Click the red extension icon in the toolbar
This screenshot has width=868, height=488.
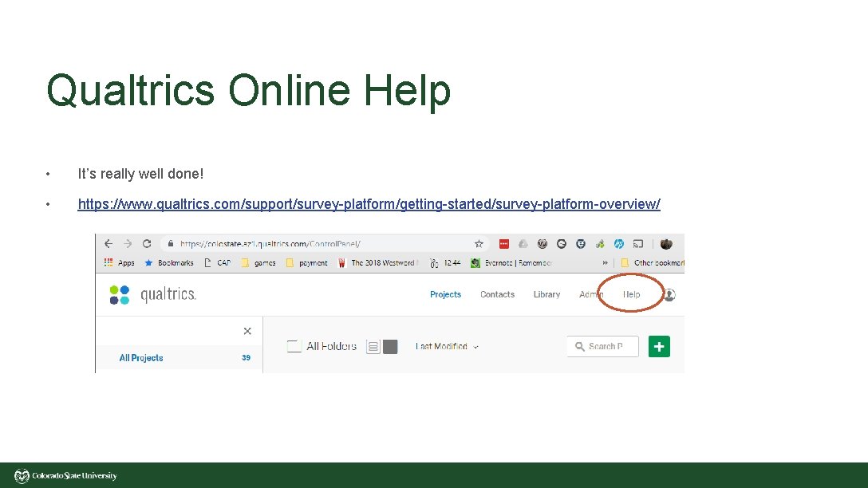click(503, 243)
